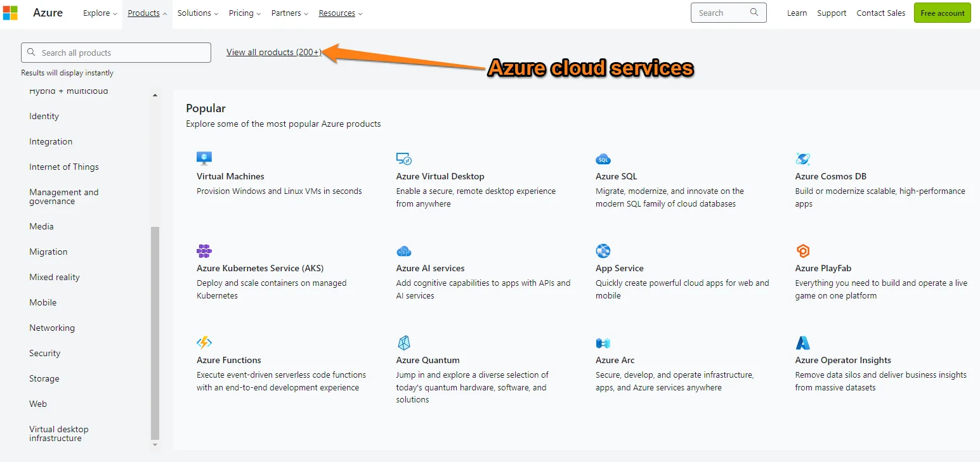Open the Virtual Machines product link

tap(230, 176)
